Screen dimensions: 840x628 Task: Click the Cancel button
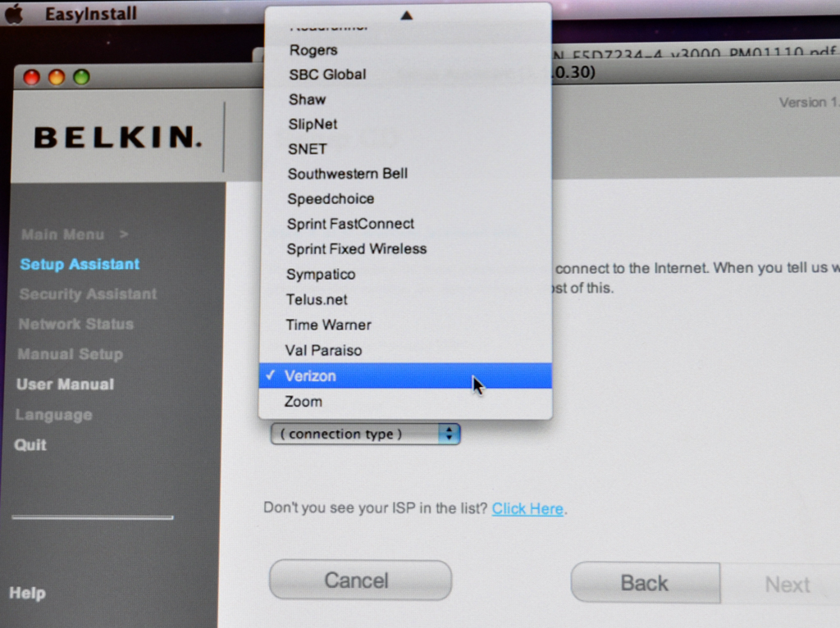(361, 580)
